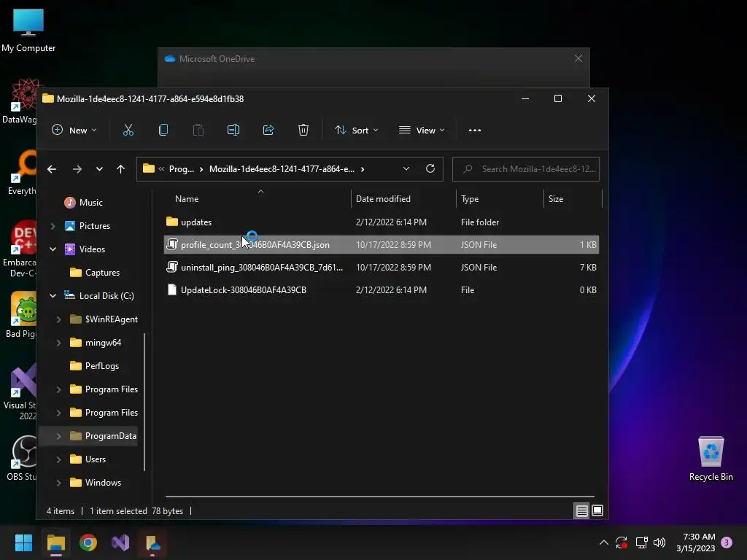Open the See more three-dots menu
This screenshot has width=747, height=560.
pyautogui.click(x=474, y=130)
